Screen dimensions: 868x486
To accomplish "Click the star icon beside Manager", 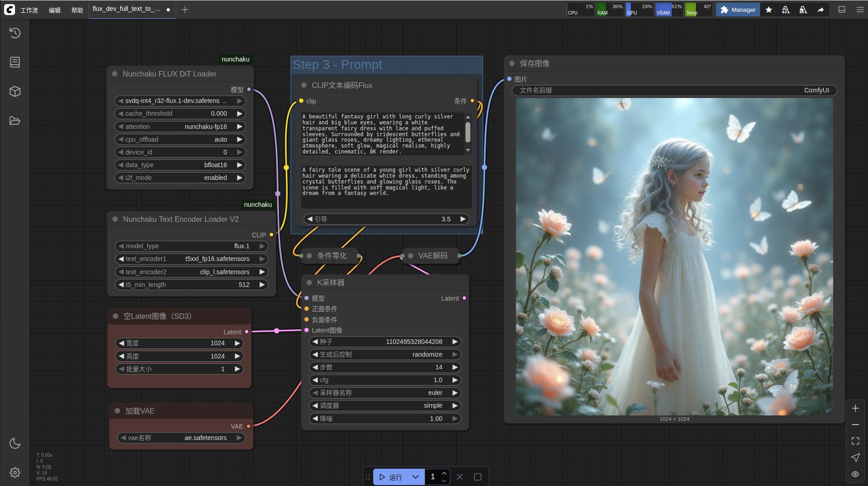I will point(769,10).
